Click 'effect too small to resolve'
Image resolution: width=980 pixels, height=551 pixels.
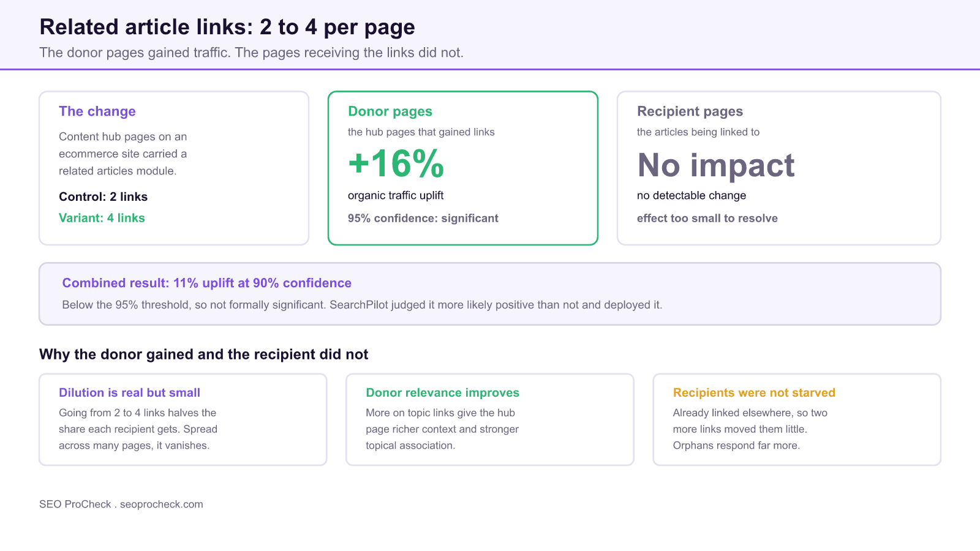click(707, 219)
